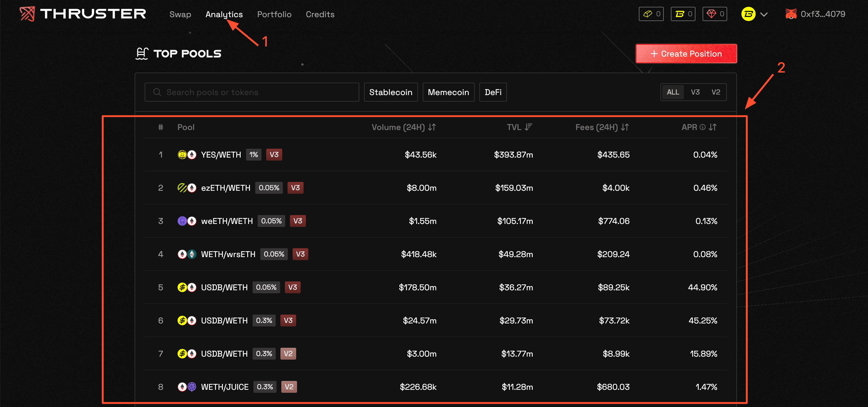This screenshot has width=868, height=407.
Task: Click token icons in pool row 6
Action: tap(187, 321)
